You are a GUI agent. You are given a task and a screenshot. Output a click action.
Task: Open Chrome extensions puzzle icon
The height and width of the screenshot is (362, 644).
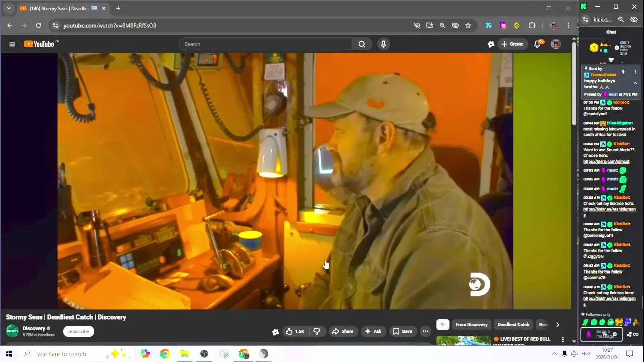click(532, 25)
